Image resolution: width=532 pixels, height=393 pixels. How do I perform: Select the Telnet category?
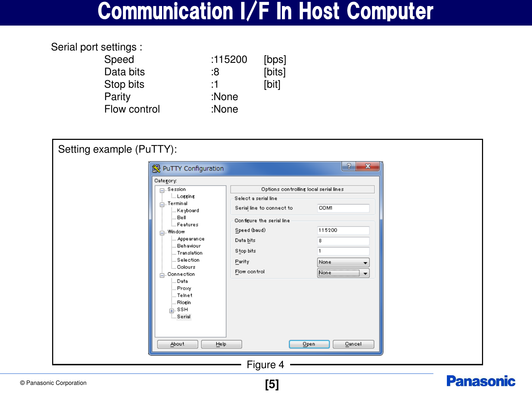click(185, 295)
